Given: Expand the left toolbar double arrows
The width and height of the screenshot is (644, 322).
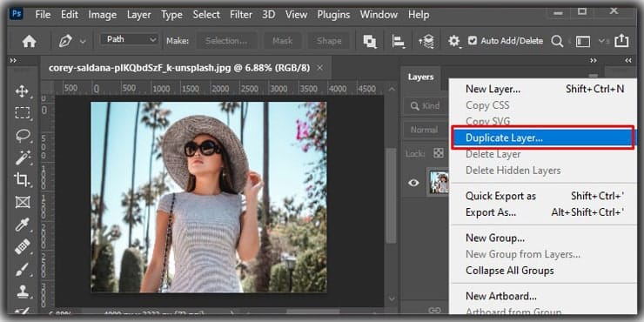Looking at the screenshot, I should tap(13, 60).
